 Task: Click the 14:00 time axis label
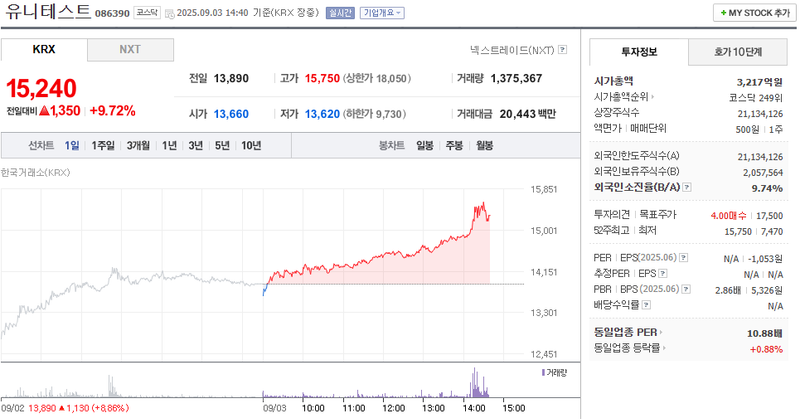pos(474,408)
